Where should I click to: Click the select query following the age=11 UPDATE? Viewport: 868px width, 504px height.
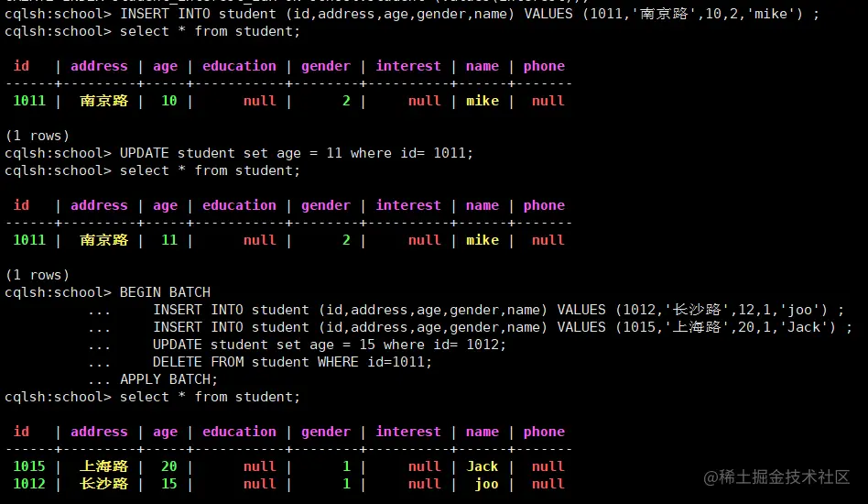click(210, 170)
